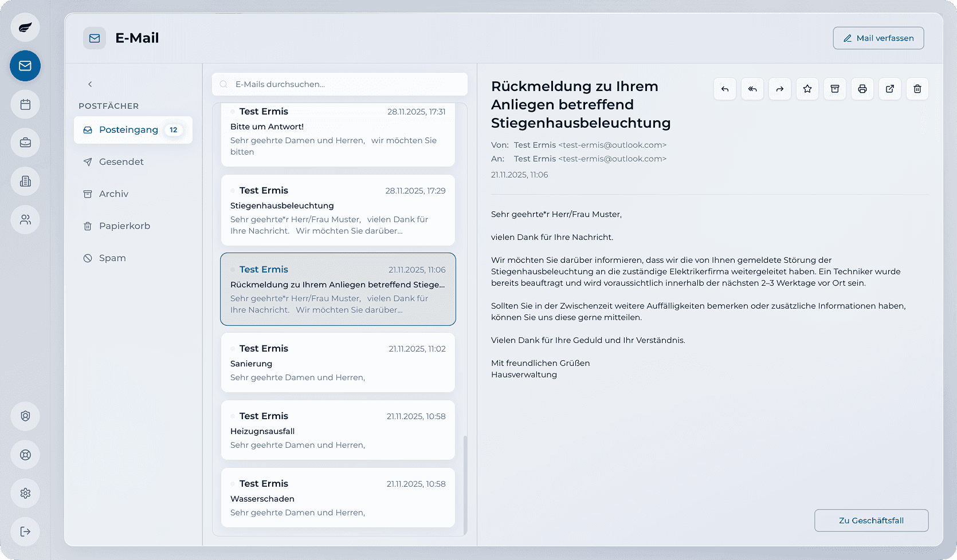The width and height of the screenshot is (957, 560).
Task: Print the open email
Action: coord(862,89)
